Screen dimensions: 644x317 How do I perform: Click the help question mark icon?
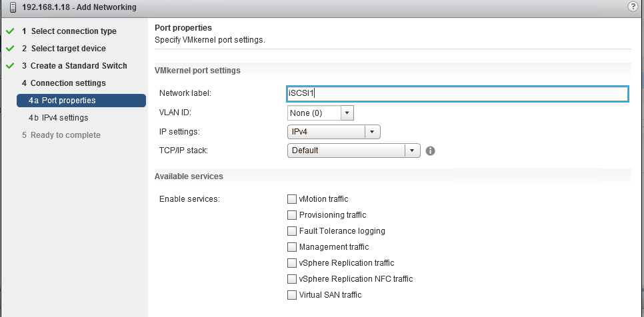tap(632, 7)
